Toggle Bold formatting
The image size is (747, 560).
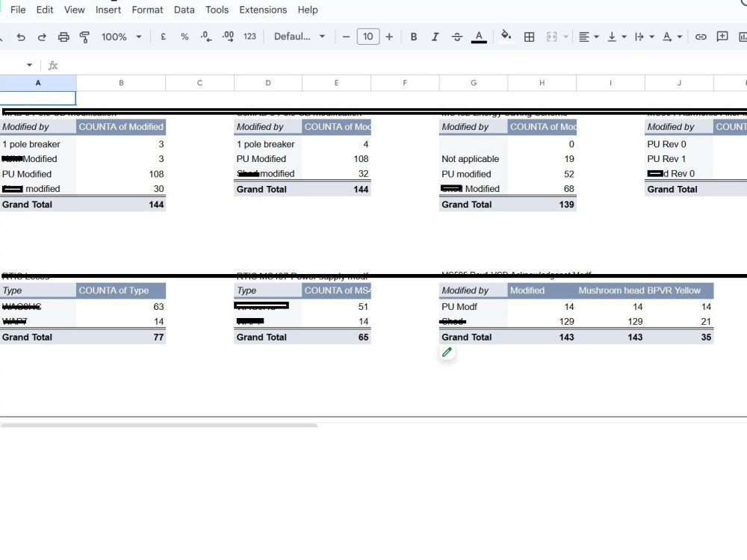pos(414,37)
